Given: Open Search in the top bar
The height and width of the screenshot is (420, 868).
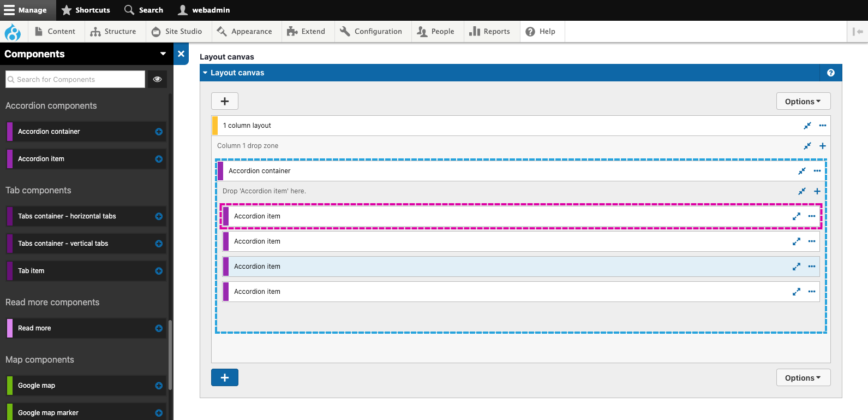Looking at the screenshot, I should tap(144, 10).
